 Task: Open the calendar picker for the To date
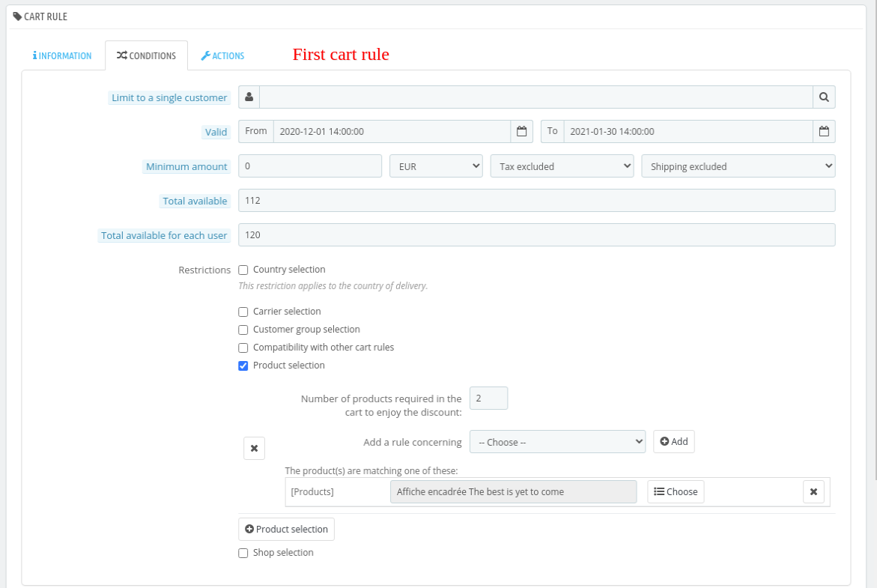824,130
